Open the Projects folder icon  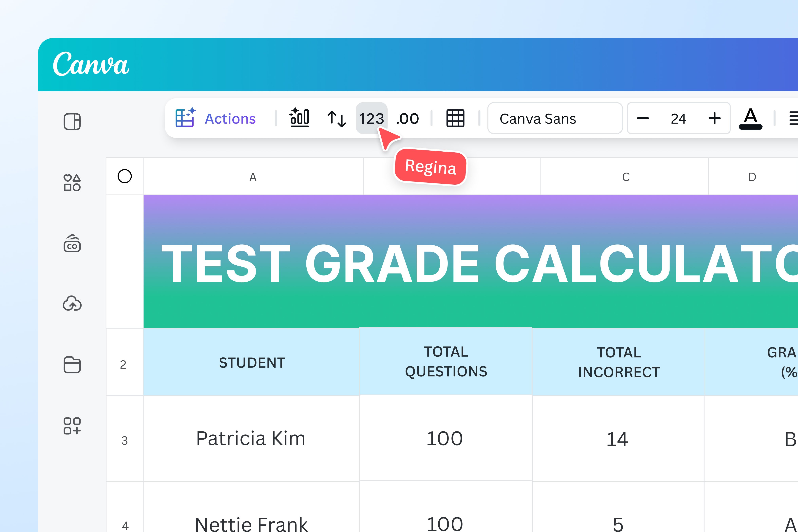point(72,365)
